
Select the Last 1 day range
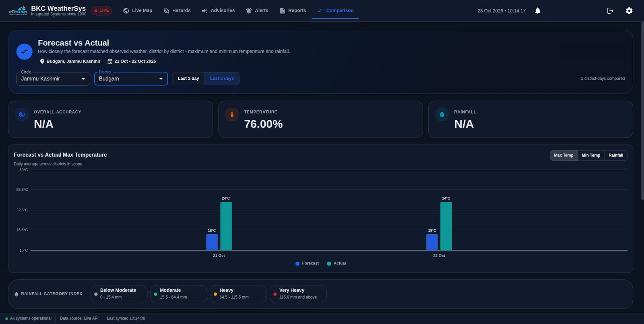click(188, 78)
